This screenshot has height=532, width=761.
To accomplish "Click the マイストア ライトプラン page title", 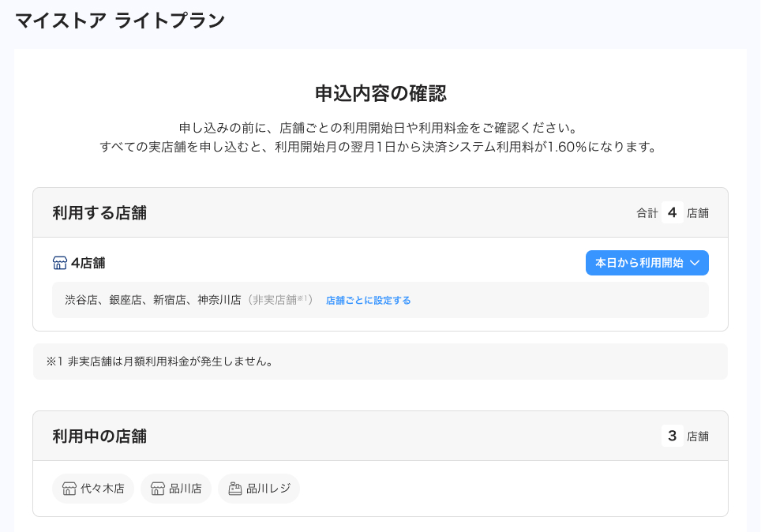I will point(120,21).
